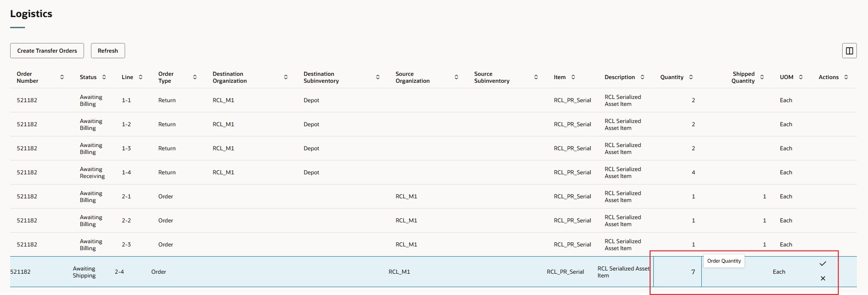Viewport: 868px width, 295px height.
Task: Sort by Actions column
Action: (846, 77)
